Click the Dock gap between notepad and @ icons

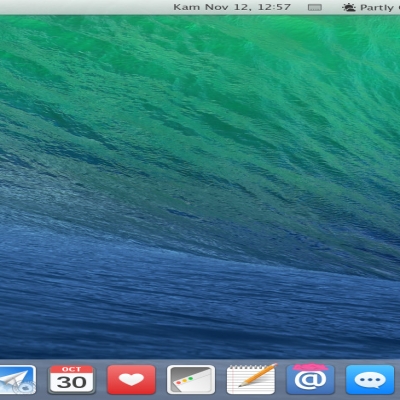(282, 380)
